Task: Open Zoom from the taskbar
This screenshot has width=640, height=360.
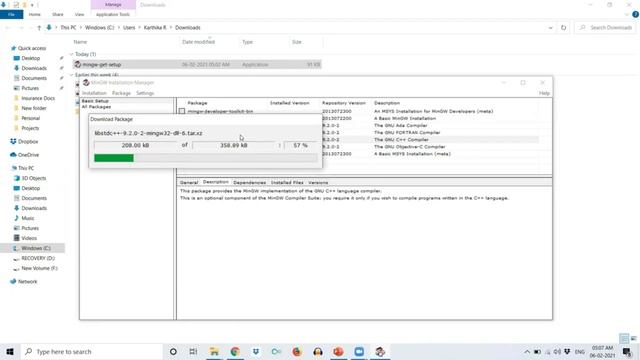Action: coord(359,351)
